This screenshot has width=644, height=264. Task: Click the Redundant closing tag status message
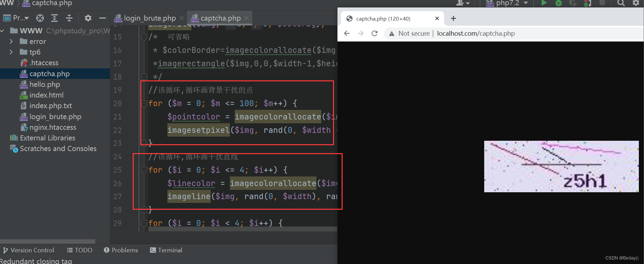coord(36,261)
